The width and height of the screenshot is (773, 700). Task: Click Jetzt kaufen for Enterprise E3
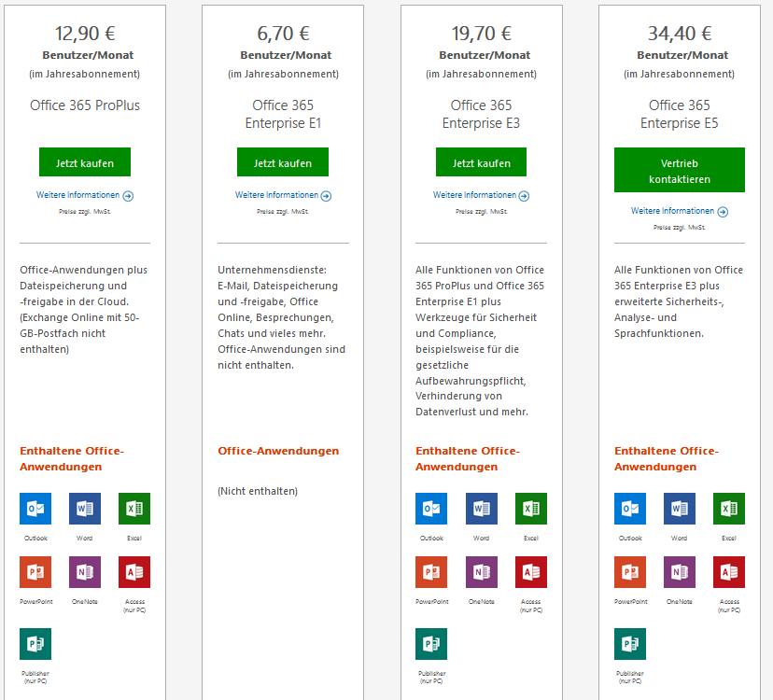481,161
